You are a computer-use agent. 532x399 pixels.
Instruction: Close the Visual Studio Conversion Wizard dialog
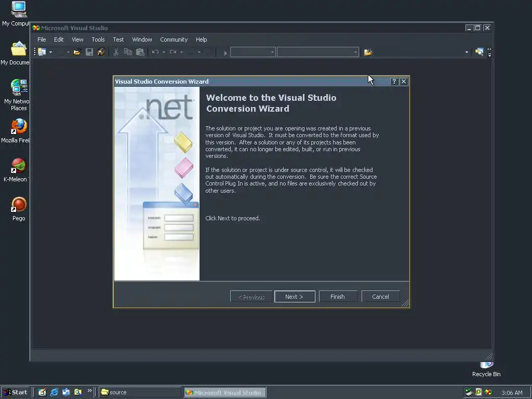click(x=403, y=82)
